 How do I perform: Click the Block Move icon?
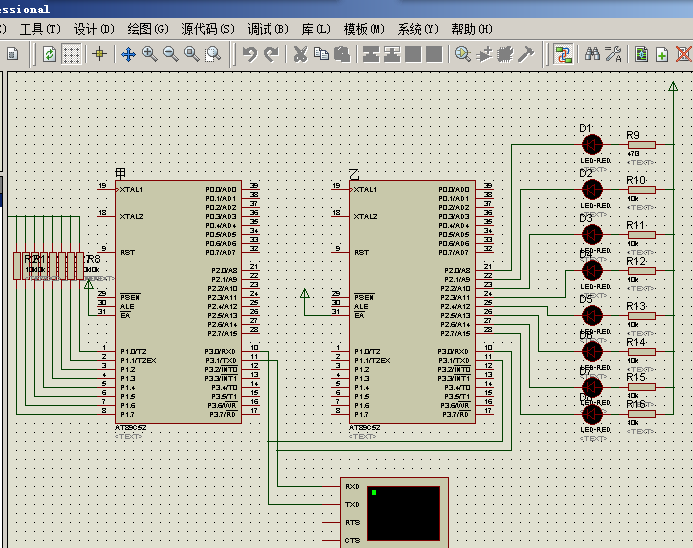392,54
